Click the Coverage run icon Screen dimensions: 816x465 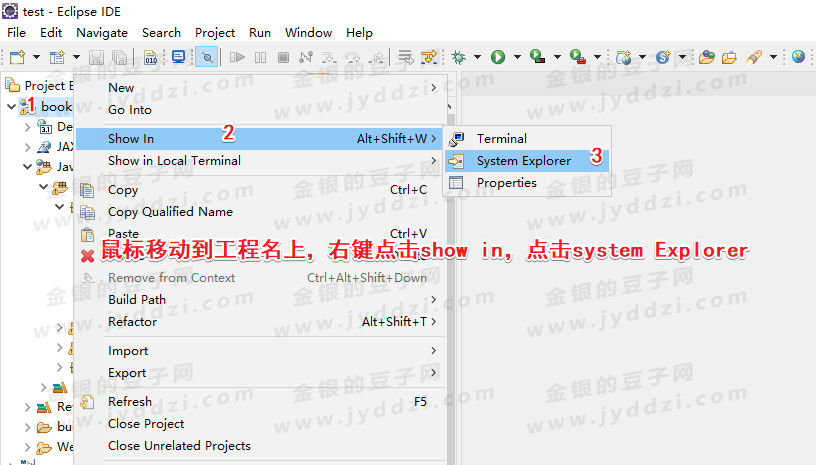coord(537,56)
